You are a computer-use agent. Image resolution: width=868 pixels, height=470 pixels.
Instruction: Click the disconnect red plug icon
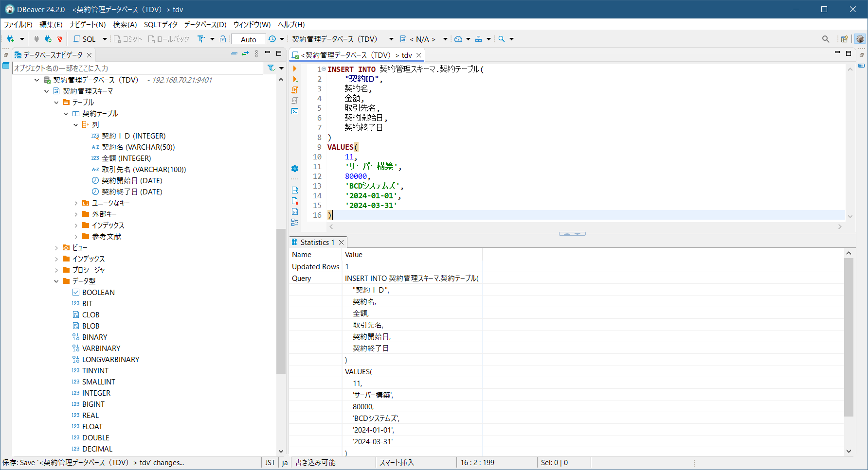(x=60, y=39)
